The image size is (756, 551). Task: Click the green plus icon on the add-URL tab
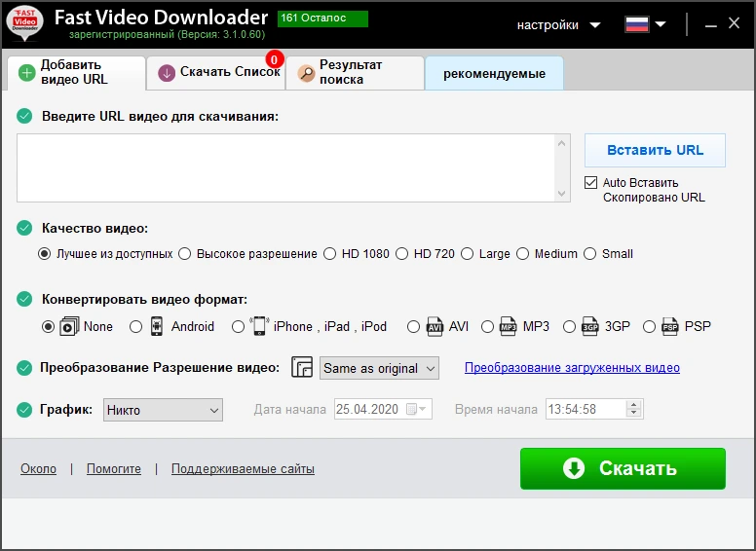[x=27, y=73]
